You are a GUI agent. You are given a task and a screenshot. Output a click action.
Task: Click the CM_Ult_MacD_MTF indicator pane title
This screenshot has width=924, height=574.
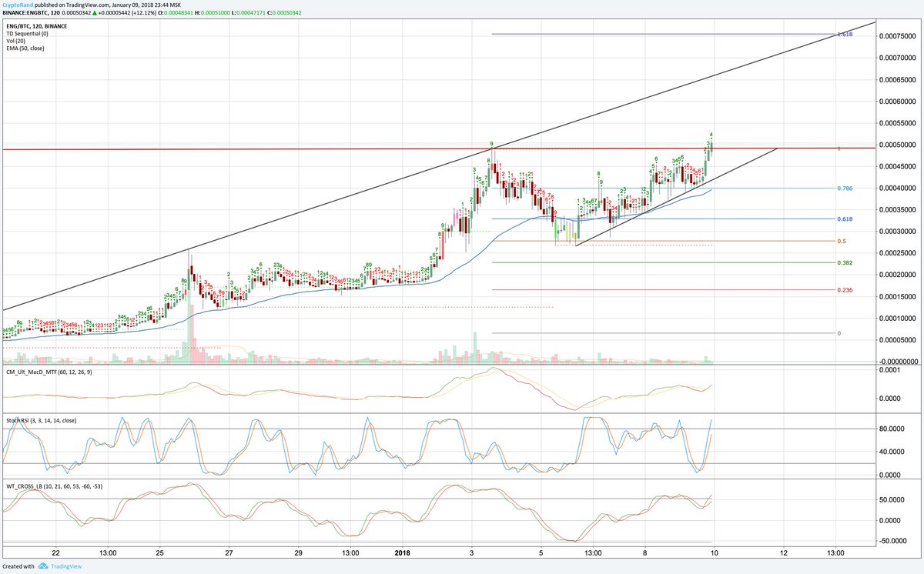pos(49,372)
